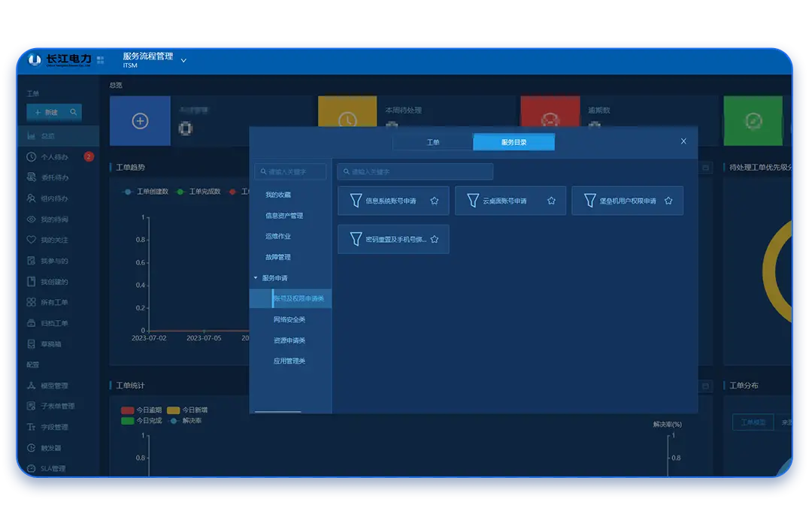Open the 服务流程管理 dropdown arrow in header
812x523 pixels.
coord(183,60)
